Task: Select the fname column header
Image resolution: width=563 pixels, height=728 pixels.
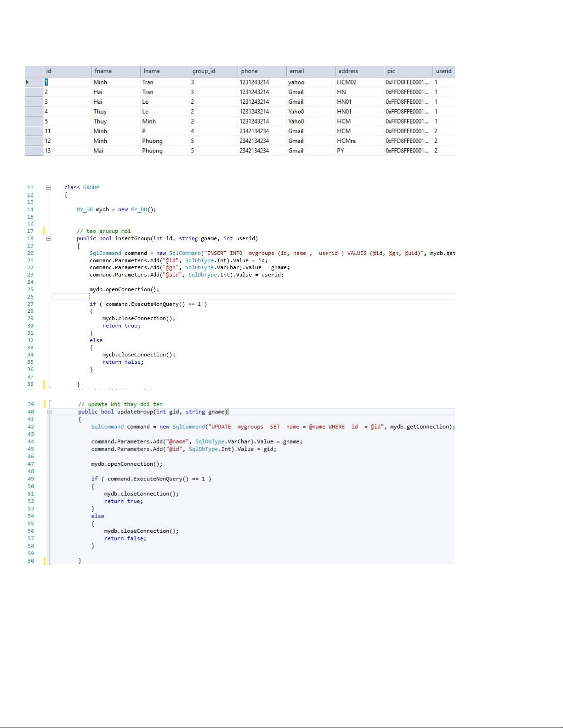Action: pos(116,71)
